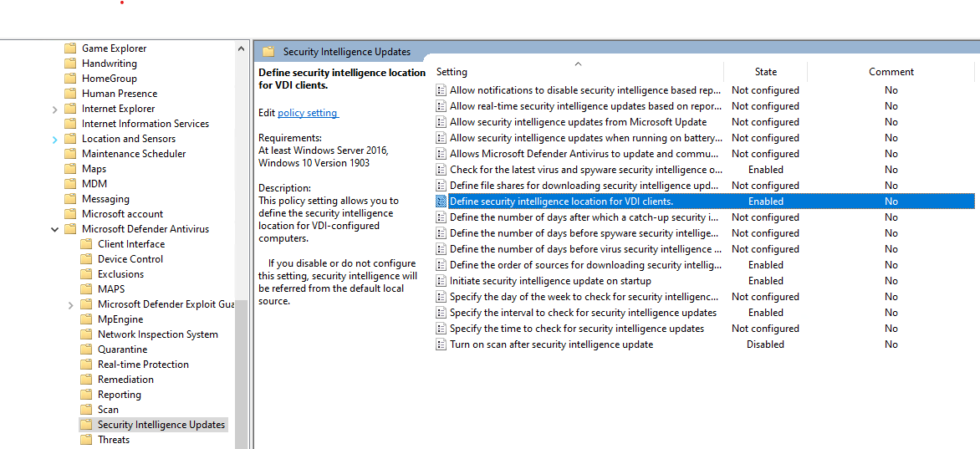The height and width of the screenshot is (449, 980).
Task: Click the Real-time Protection folder icon
Action: point(86,364)
